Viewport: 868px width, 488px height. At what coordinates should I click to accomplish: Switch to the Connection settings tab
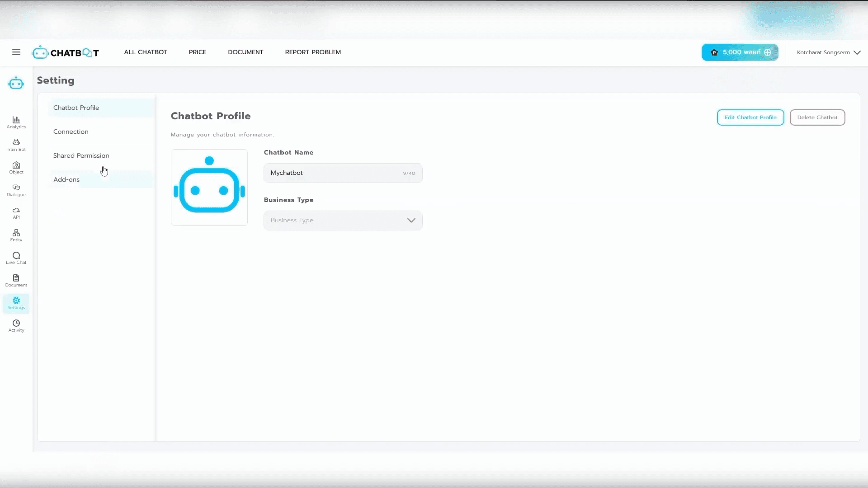(x=101, y=131)
